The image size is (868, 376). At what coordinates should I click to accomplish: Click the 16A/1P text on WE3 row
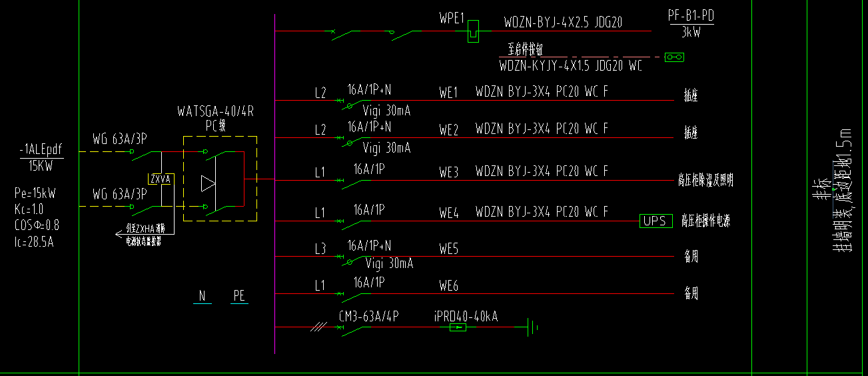369,170
